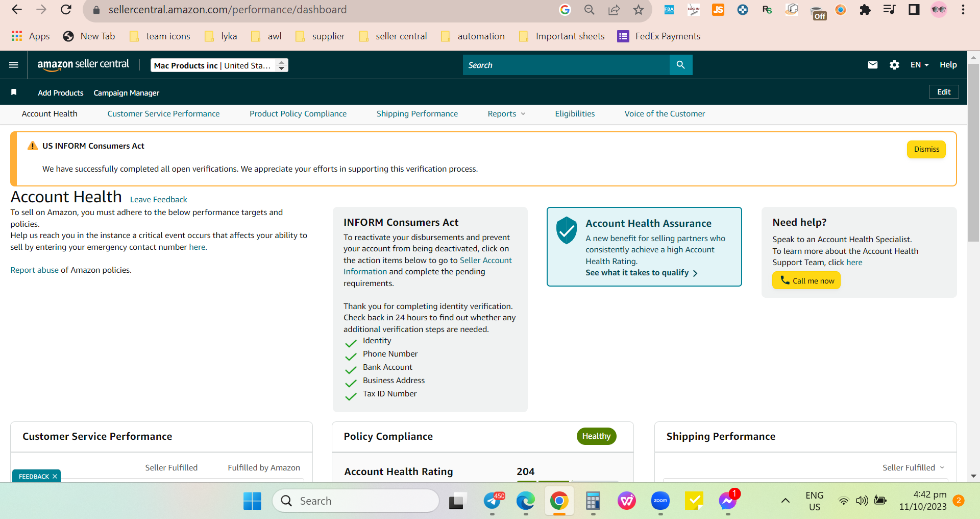Screen dimensions: 980x519
Task: Click the Add Products shortcut
Action: [x=61, y=93]
